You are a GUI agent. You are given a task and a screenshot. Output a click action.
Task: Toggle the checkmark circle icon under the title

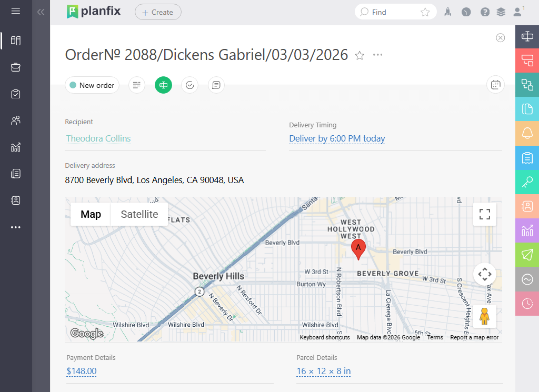(x=189, y=85)
